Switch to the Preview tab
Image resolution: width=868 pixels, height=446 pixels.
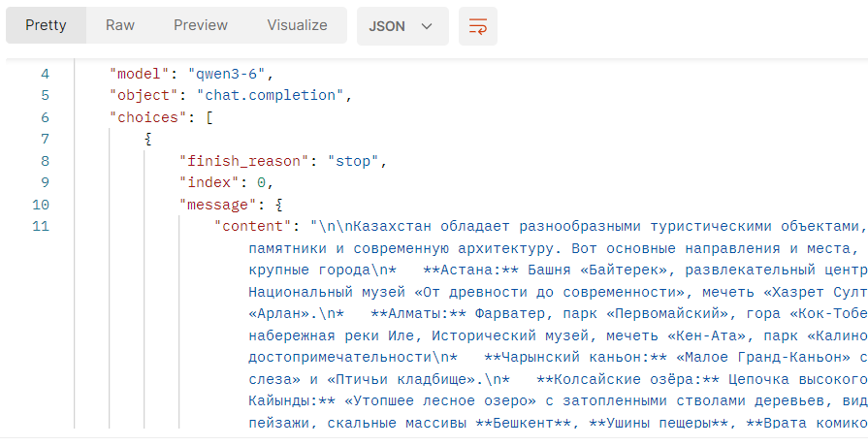pyautogui.click(x=201, y=25)
